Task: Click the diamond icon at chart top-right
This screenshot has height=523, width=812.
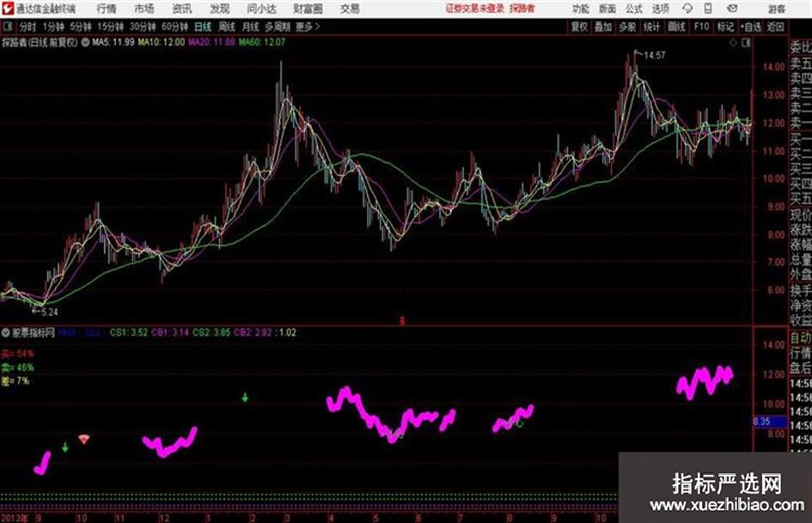Action: coord(733,43)
